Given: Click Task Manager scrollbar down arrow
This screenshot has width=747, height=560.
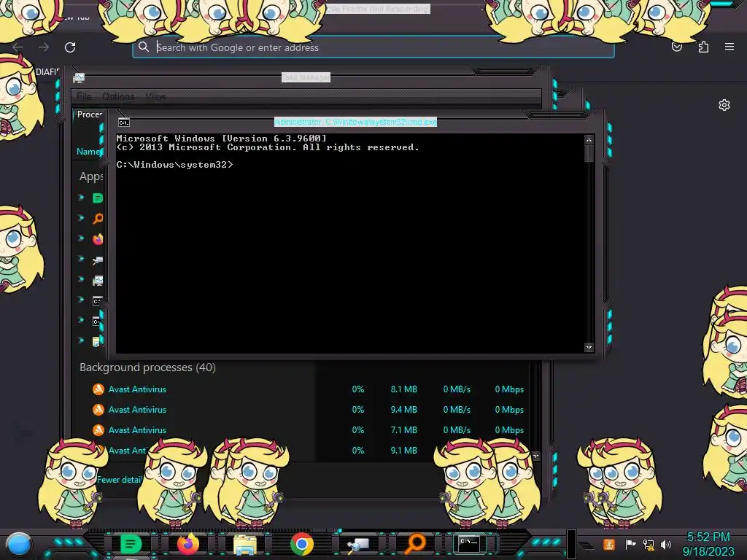Looking at the screenshot, I should pos(535,456).
